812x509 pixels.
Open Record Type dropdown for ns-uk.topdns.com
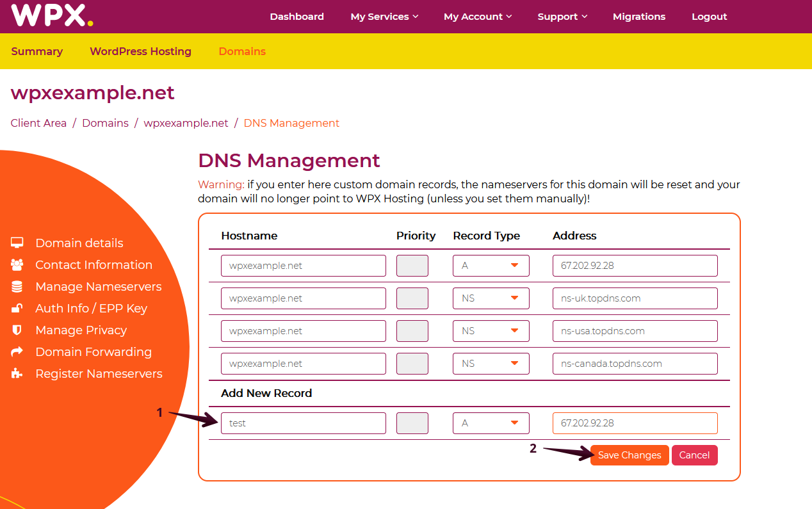pyautogui.click(x=491, y=298)
